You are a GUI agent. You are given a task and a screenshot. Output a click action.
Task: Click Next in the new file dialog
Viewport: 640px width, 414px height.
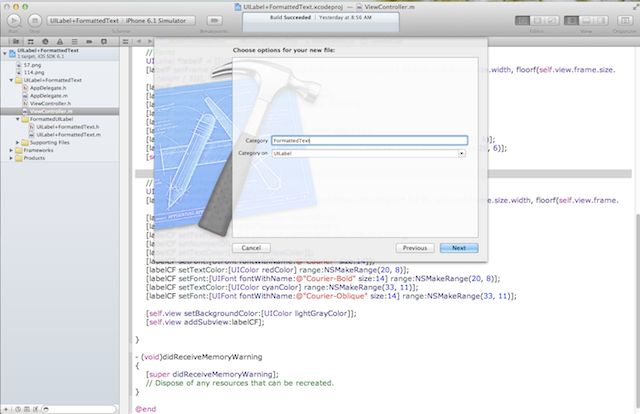(x=459, y=248)
